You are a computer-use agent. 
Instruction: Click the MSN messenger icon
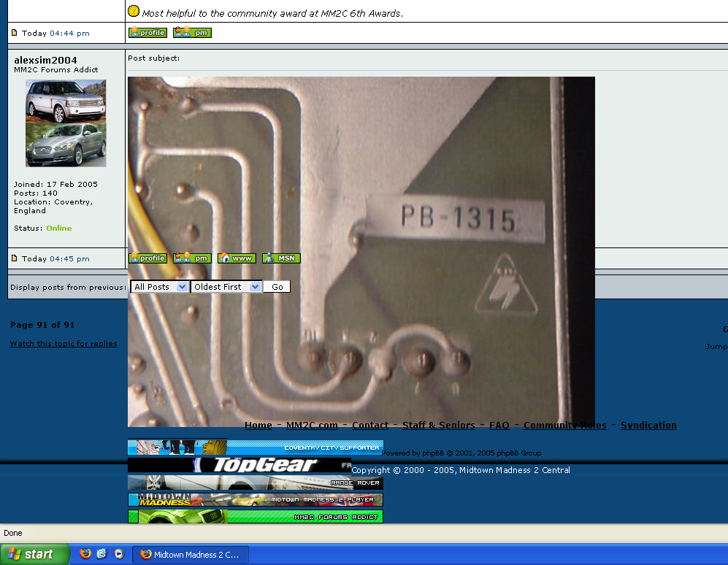point(281,258)
